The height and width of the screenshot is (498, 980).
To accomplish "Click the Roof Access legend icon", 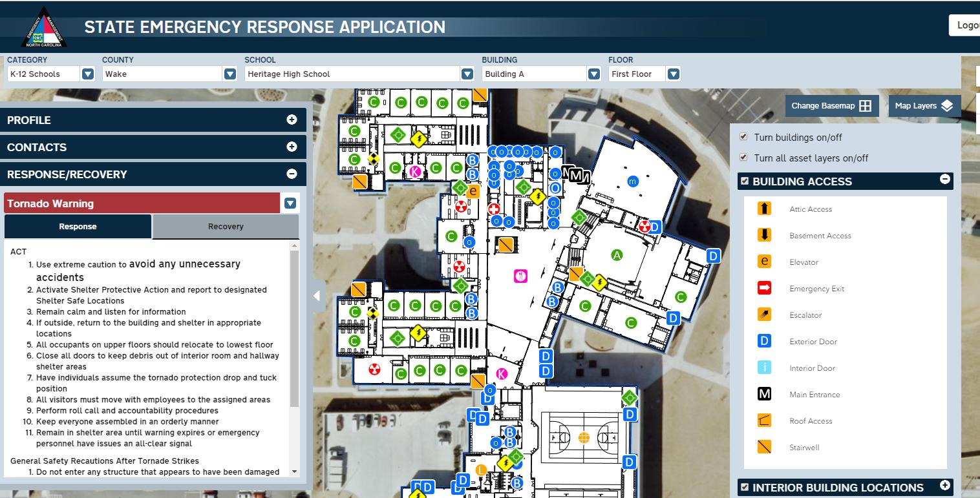I will [764, 420].
